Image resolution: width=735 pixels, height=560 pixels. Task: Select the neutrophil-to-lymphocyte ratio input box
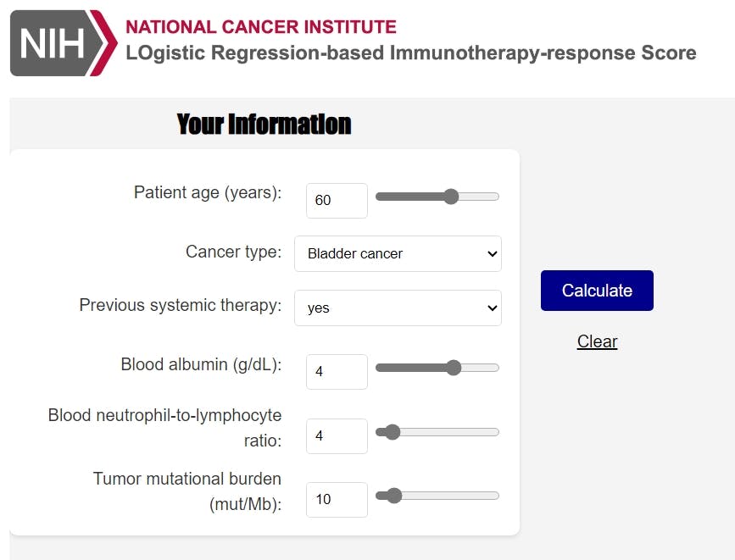(336, 435)
